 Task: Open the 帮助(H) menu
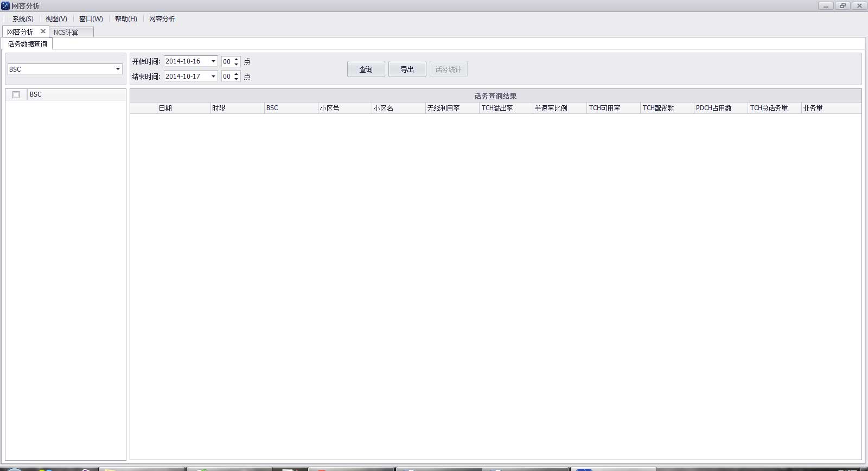pos(125,19)
